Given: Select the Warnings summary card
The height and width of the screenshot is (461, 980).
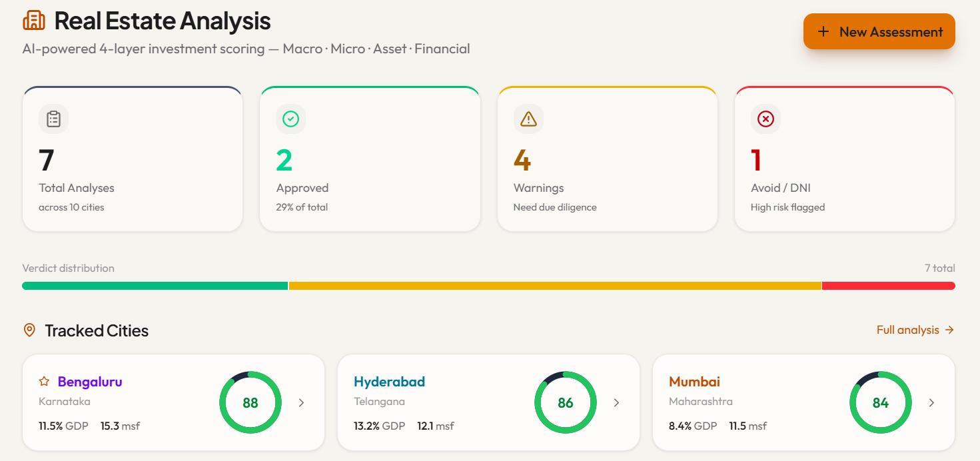Looking at the screenshot, I should point(608,159).
